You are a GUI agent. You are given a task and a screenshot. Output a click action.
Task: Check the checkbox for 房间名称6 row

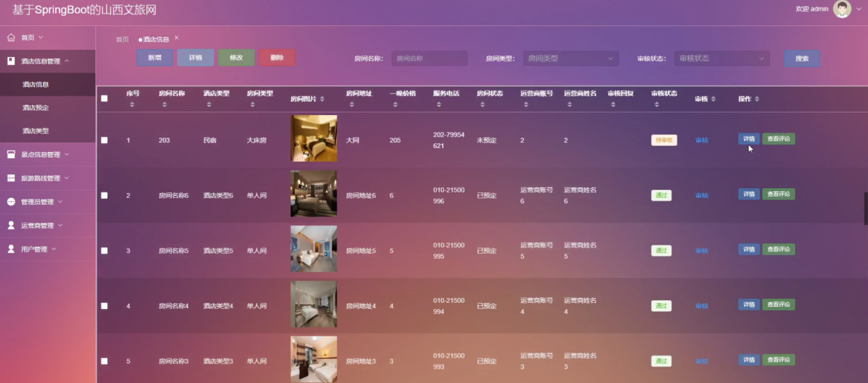pyautogui.click(x=104, y=195)
